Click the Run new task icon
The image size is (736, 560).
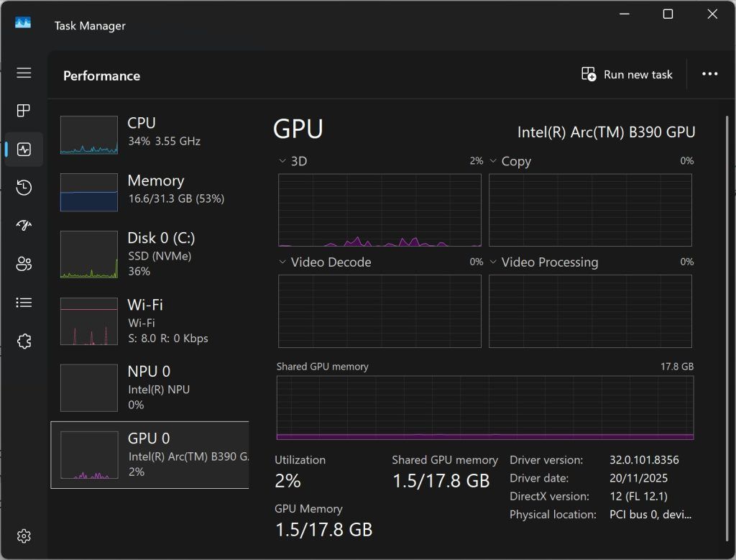589,74
